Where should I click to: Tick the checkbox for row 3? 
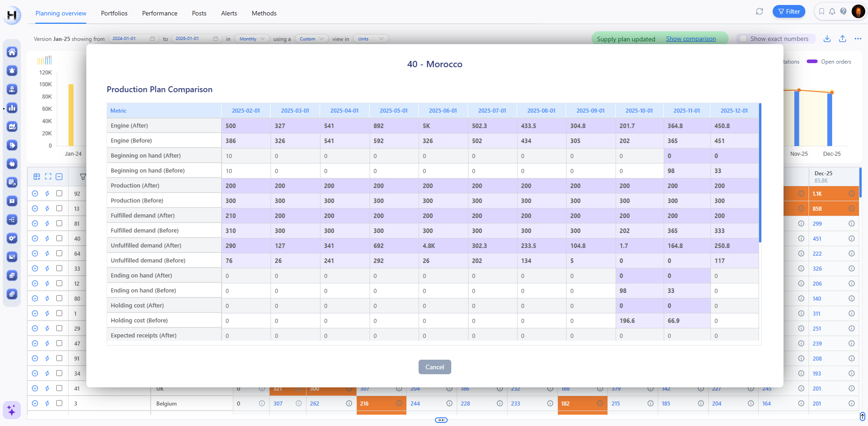pyautogui.click(x=59, y=403)
